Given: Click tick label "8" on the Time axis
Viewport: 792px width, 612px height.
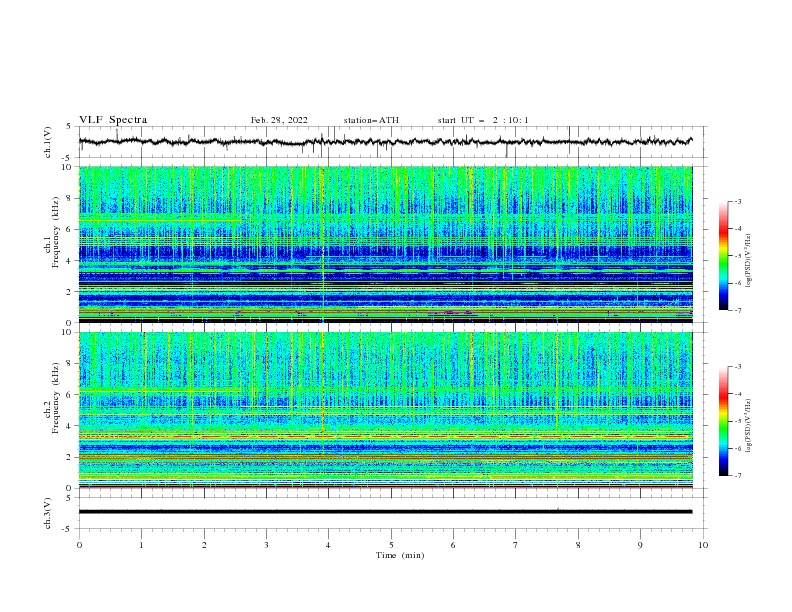Looking at the screenshot, I should 578,545.
